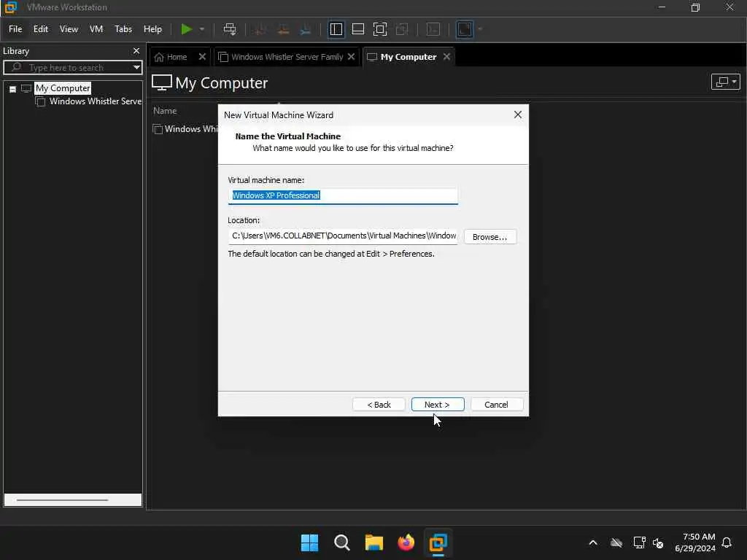Click the Name column header
This screenshot has width=747, height=560.
click(x=165, y=111)
